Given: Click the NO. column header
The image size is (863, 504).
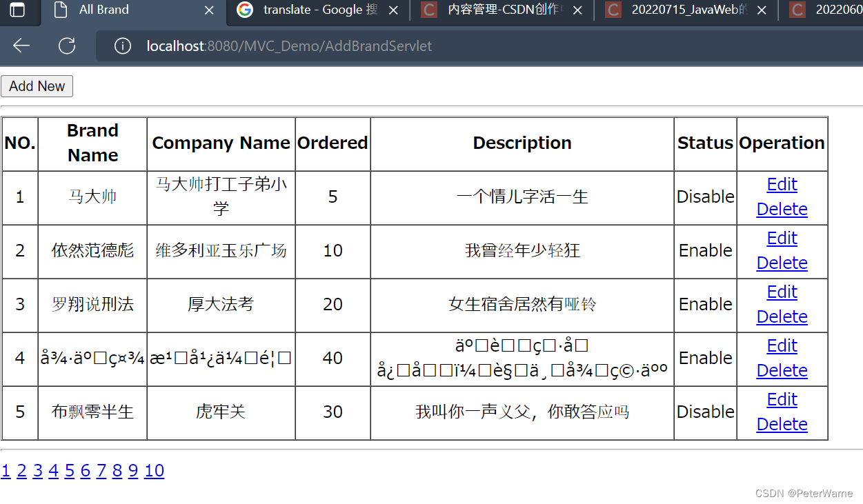Looking at the screenshot, I should [20, 143].
